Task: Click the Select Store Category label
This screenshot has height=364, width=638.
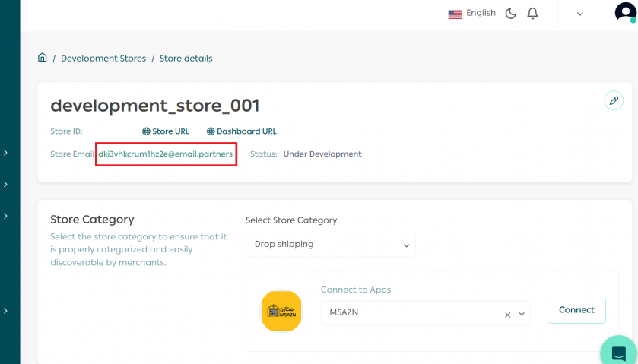Action: 291,220
